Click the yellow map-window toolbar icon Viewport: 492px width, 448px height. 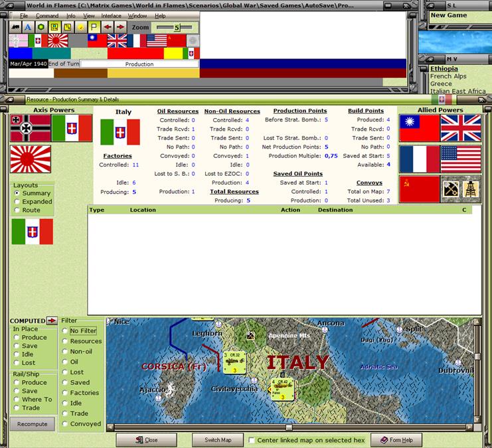54,27
